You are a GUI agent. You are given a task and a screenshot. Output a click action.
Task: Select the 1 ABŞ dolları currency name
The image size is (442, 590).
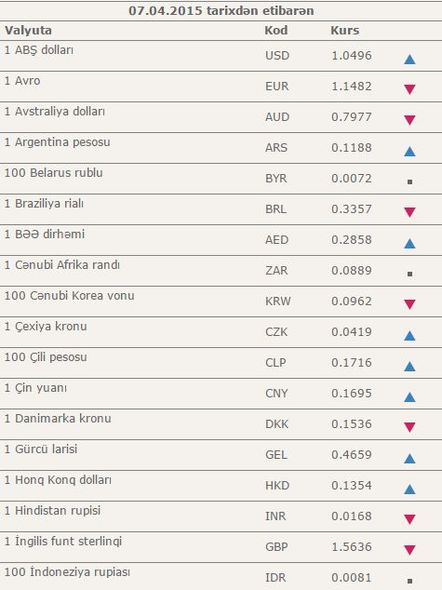tap(39, 50)
